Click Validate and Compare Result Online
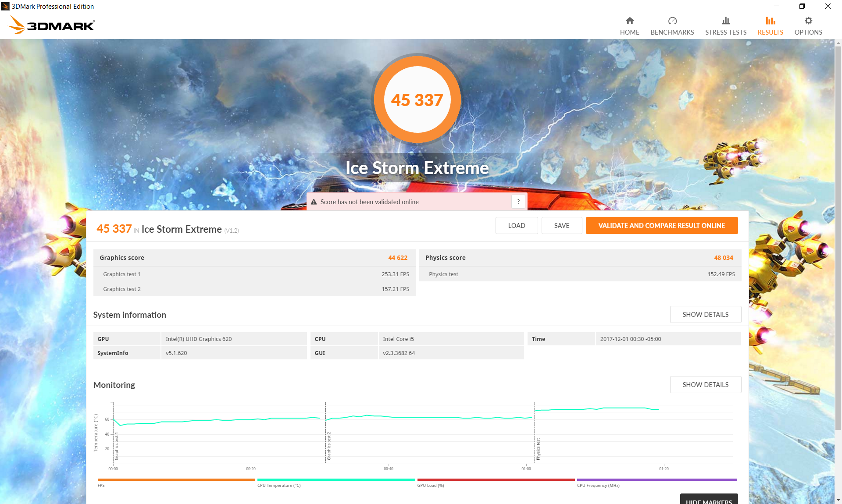Image resolution: width=842 pixels, height=504 pixels. (661, 226)
